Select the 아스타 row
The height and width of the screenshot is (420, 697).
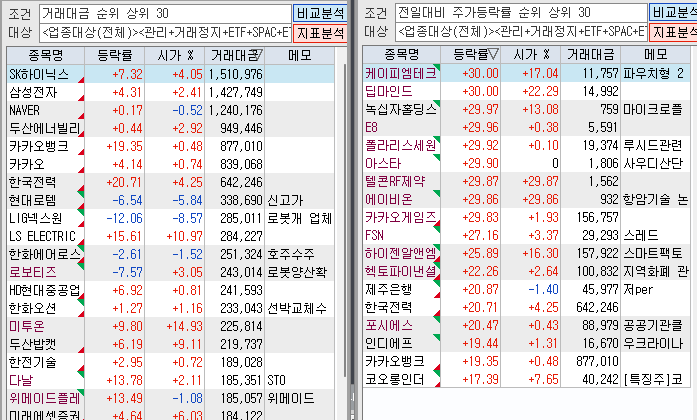point(526,163)
